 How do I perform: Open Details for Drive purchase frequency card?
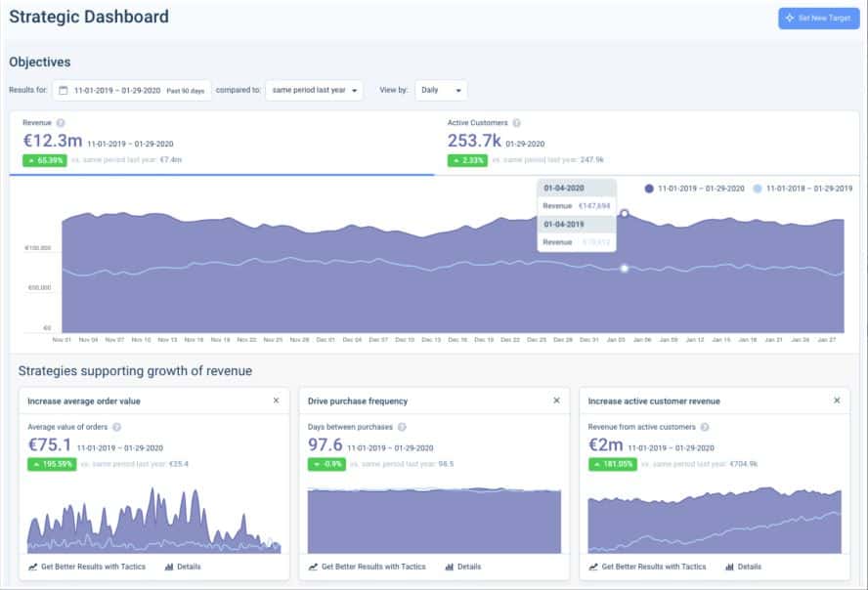pos(462,567)
